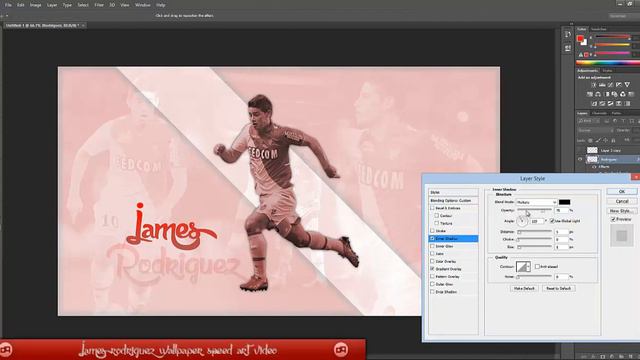Viewport: 640px width, 360px height.
Task: Enable the Satin effect checkbox
Action: tap(432, 253)
